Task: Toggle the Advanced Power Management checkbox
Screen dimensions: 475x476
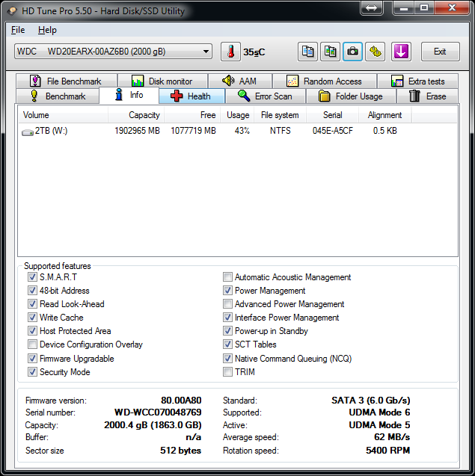Action: (227, 303)
